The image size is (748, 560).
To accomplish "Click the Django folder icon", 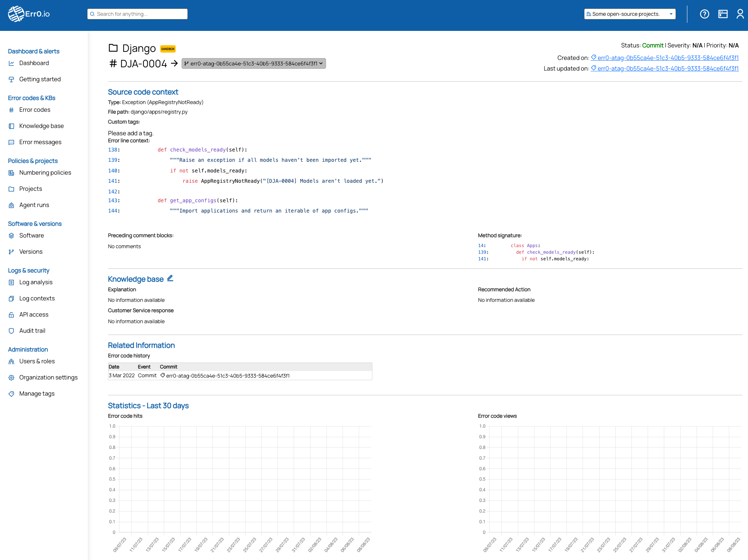I will tap(113, 48).
